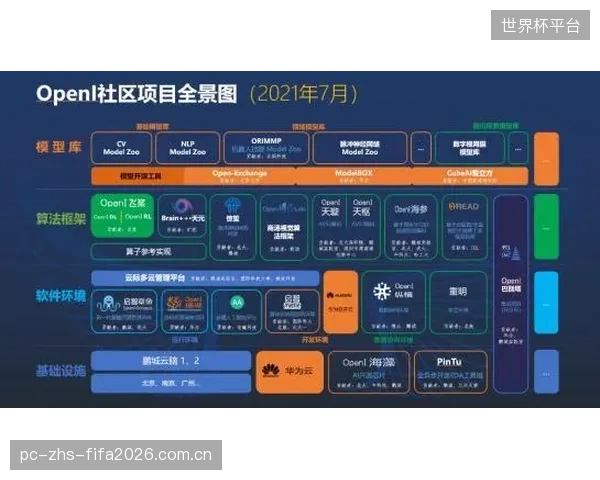Select the NLP Model Zoo box
Screen dimensions: 600x480
tap(188, 148)
